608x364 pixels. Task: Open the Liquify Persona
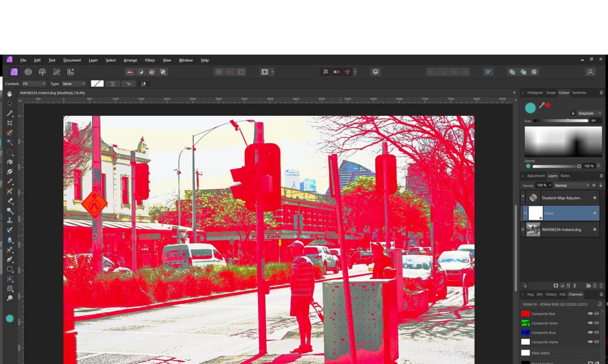(x=28, y=72)
